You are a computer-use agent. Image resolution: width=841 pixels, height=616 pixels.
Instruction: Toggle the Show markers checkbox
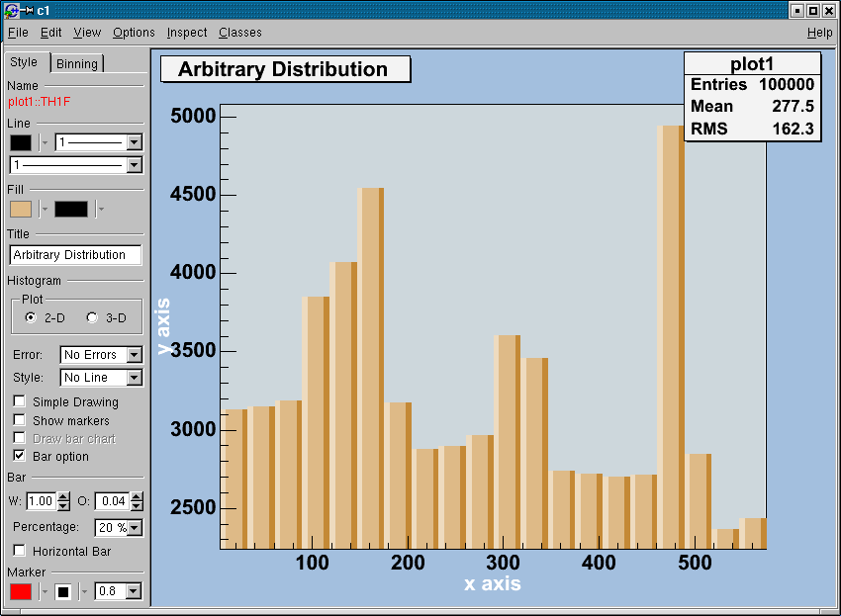20,421
